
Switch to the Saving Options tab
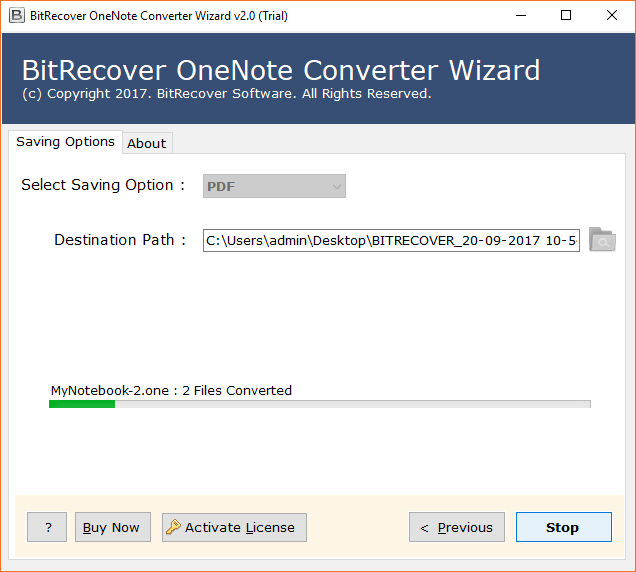click(x=65, y=142)
